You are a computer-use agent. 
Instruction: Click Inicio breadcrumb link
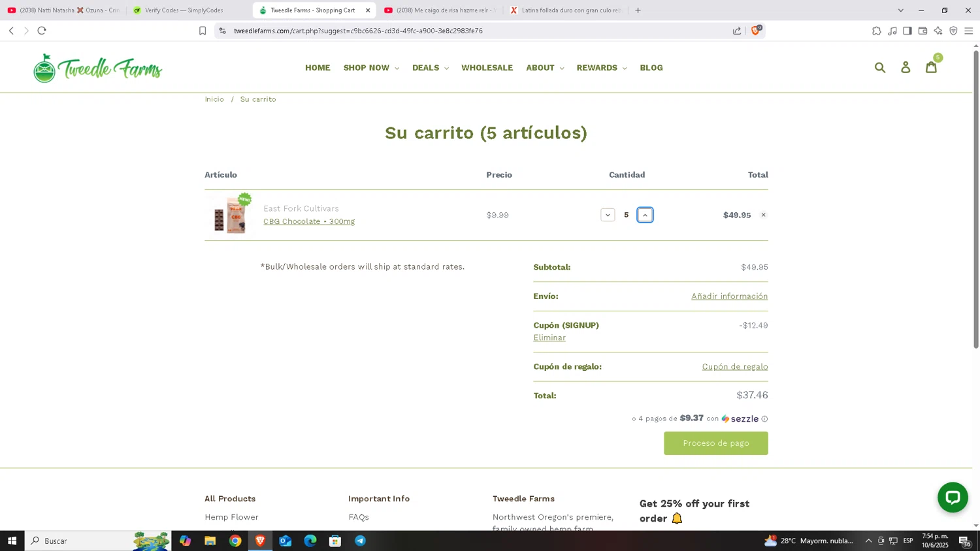coord(214,99)
